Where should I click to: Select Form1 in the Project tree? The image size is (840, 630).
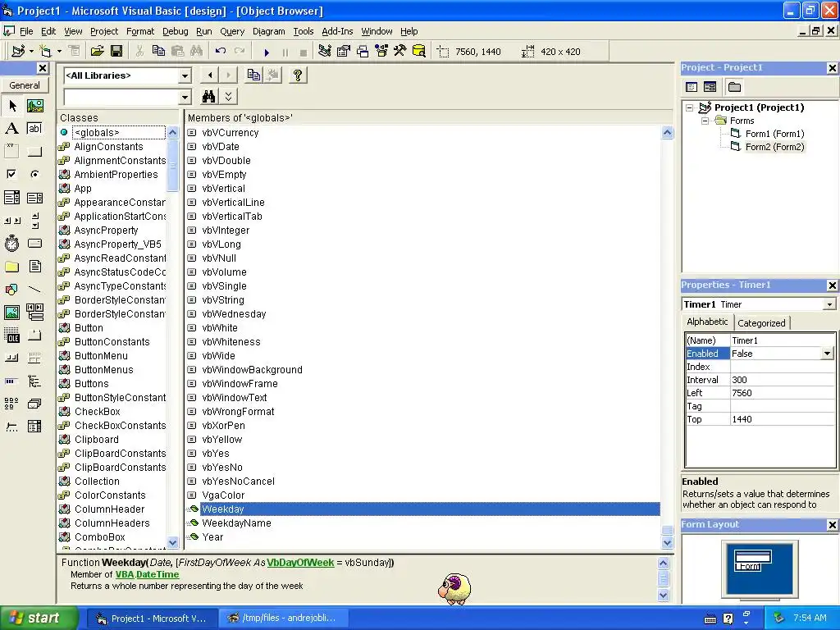774,134
